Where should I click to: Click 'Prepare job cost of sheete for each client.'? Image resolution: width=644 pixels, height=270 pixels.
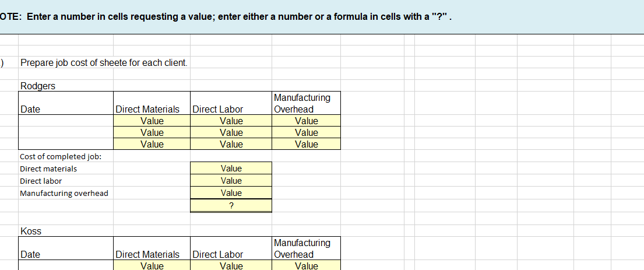[104, 63]
